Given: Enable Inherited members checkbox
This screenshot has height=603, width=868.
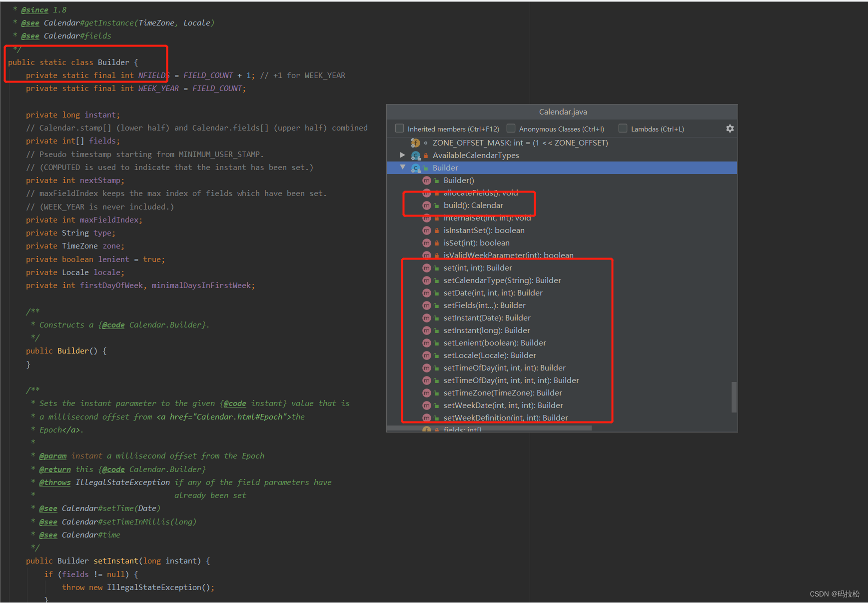Looking at the screenshot, I should click(x=399, y=128).
